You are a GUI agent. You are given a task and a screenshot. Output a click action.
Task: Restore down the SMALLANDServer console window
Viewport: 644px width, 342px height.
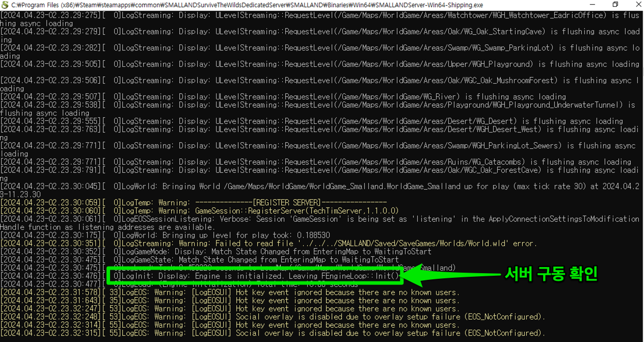click(615, 5)
